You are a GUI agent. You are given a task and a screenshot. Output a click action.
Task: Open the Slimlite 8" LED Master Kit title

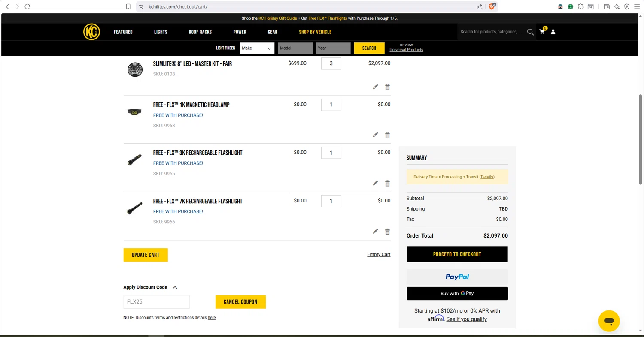[x=192, y=64]
